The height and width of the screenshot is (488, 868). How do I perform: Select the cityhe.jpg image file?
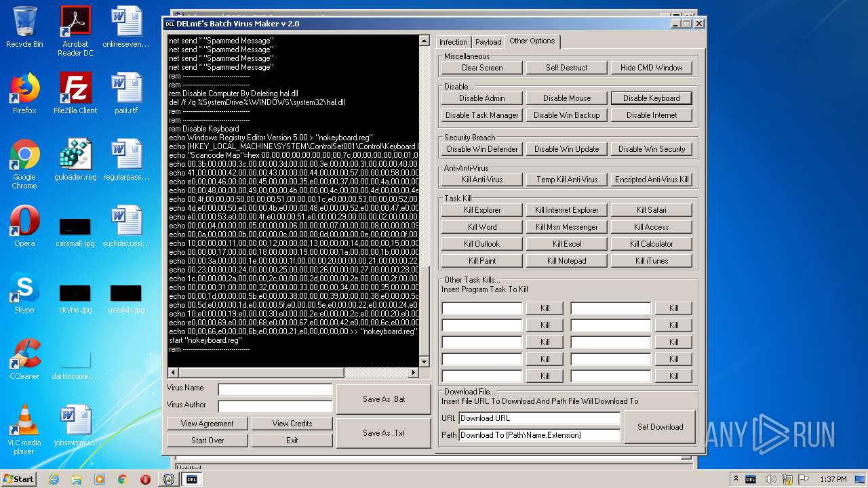(x=75, y=298)
